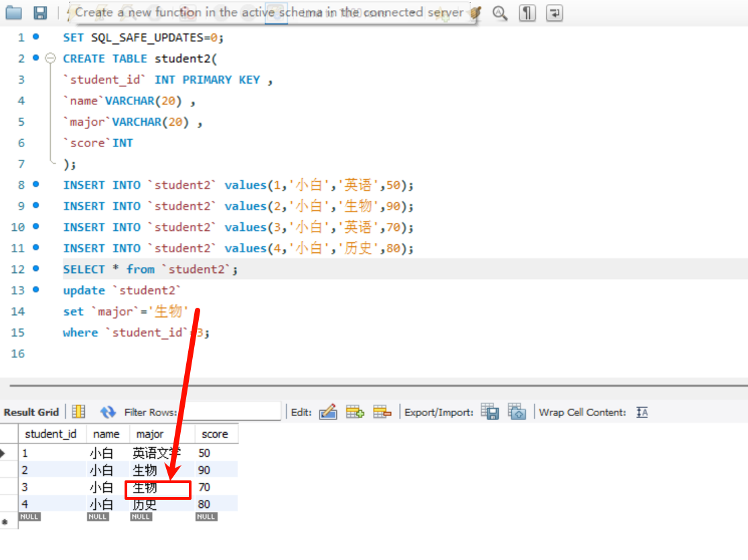Click line 12 SELECT * from student2 statement
The image size is (748, 560).
[150, 269]
